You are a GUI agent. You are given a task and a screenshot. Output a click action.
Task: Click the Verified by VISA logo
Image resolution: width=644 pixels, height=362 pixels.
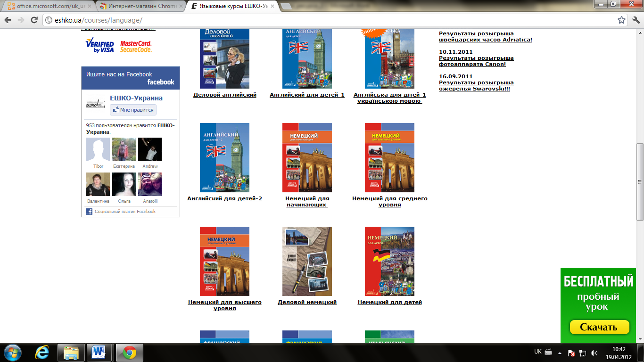[99, 46]
